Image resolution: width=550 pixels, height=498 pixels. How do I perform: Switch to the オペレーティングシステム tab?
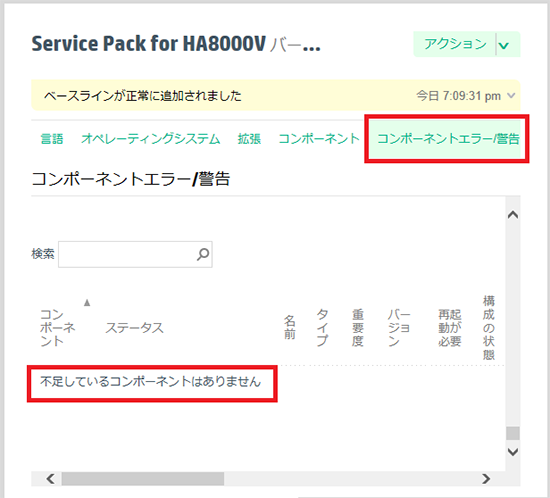tap(151, 139)
